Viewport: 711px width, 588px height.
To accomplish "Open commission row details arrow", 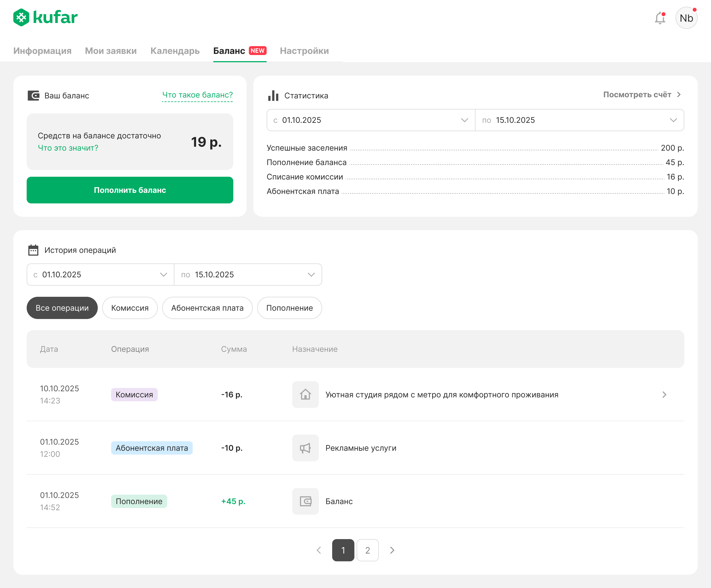I will point(664,395).
